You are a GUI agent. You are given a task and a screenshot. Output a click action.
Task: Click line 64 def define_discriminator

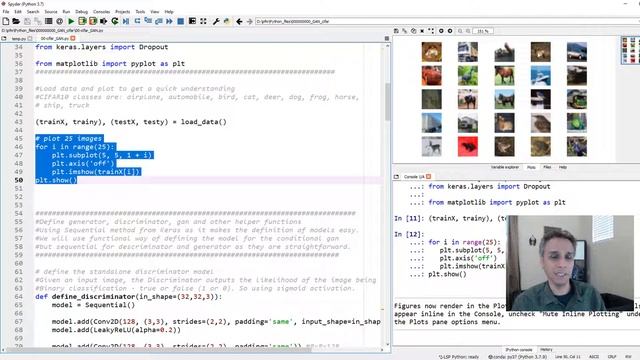click(x=129, y=297)
